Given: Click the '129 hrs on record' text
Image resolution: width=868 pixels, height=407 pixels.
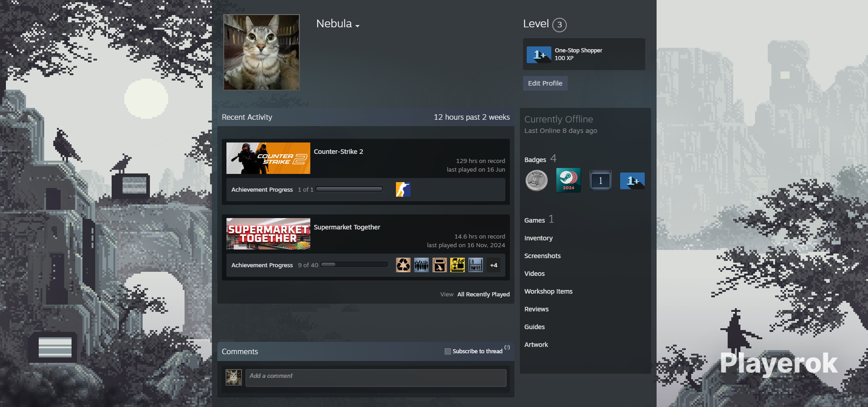Looking at the screenshot, I should click(481, 161).
